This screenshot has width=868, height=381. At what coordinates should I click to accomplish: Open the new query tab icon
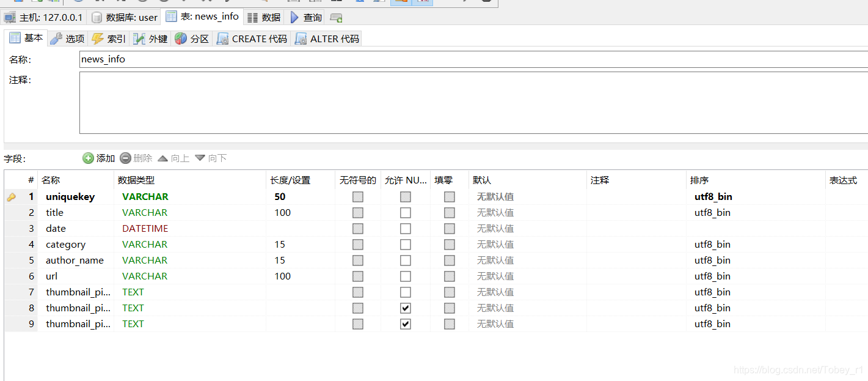pyautogui.click(x=336, y=18)
